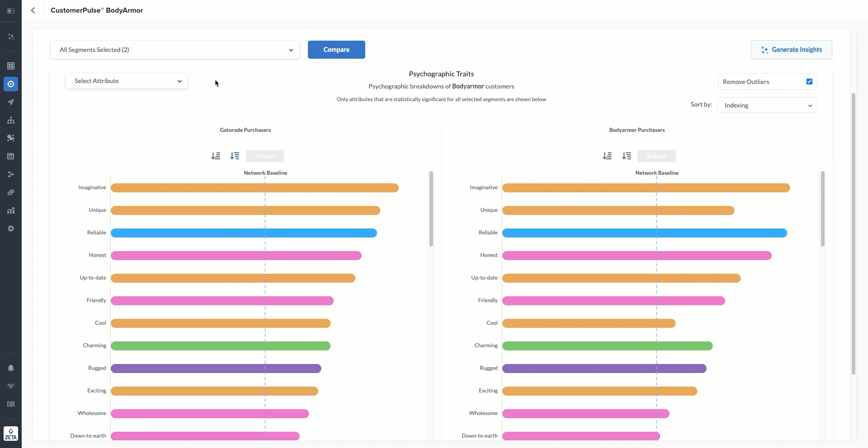
Task: Go back using the left chevron arrow
Action: coord(33,10)
